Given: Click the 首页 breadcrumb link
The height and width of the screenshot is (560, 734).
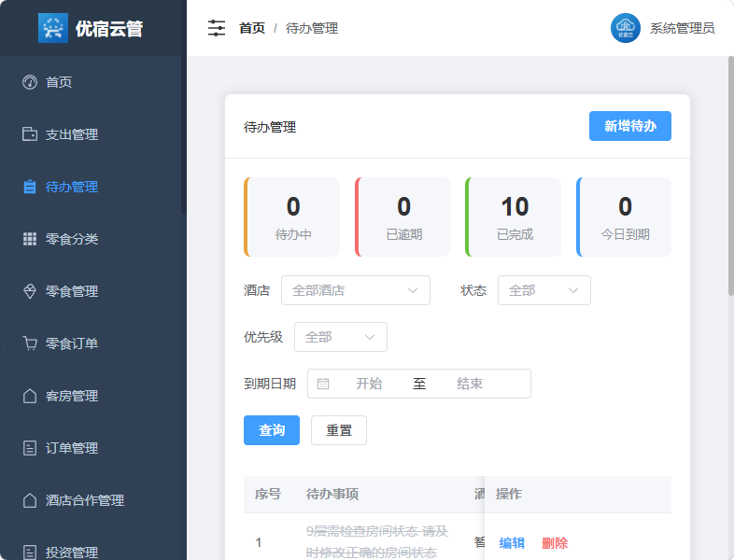Looking at the screenshot, I should point(252,28).
